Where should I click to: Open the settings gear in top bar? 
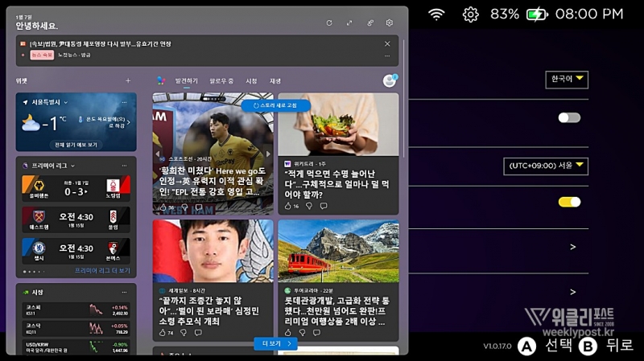tap(471, 14)
